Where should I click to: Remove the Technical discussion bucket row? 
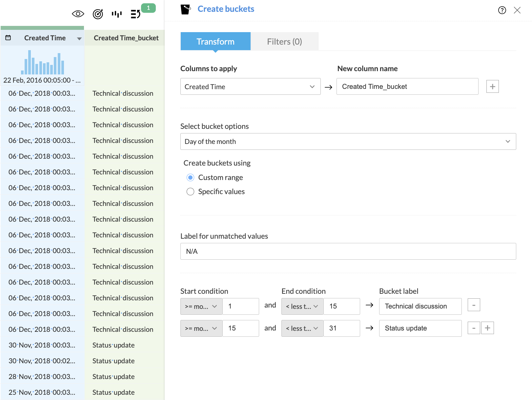[x=474, y=305]
